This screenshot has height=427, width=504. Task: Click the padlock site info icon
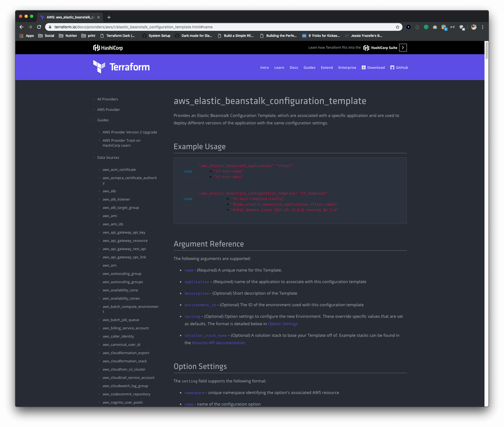coord(50,27)
